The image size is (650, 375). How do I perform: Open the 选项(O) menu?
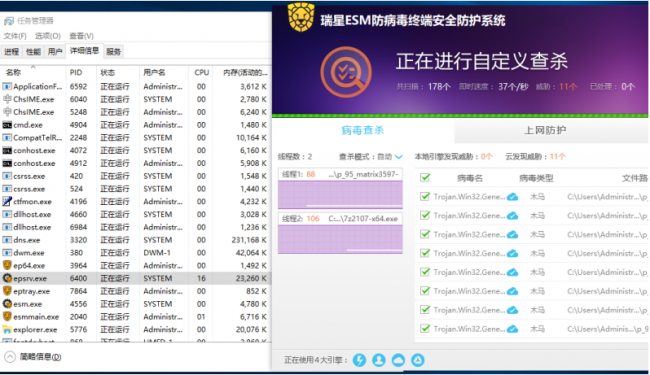point(48,36)
